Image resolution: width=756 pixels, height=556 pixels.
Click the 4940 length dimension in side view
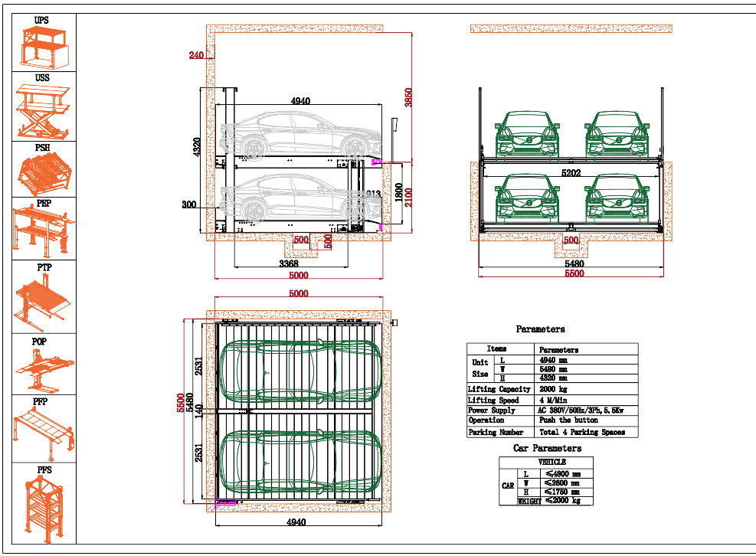tap(300, 101)
